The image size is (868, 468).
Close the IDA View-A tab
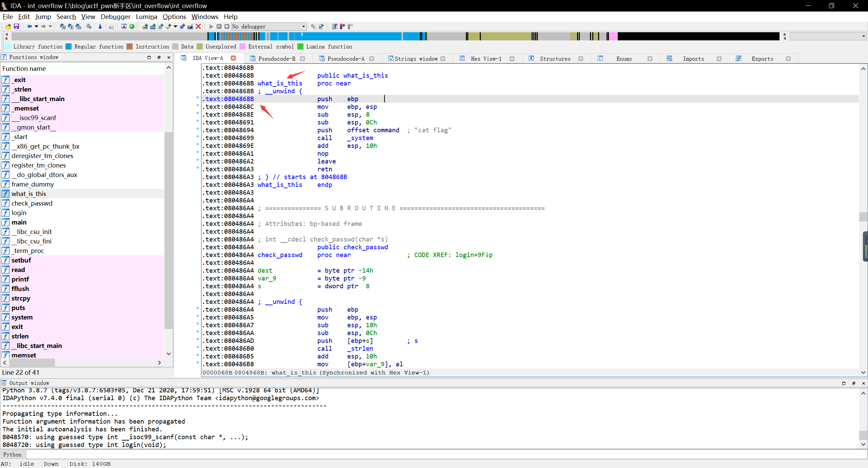233,58
